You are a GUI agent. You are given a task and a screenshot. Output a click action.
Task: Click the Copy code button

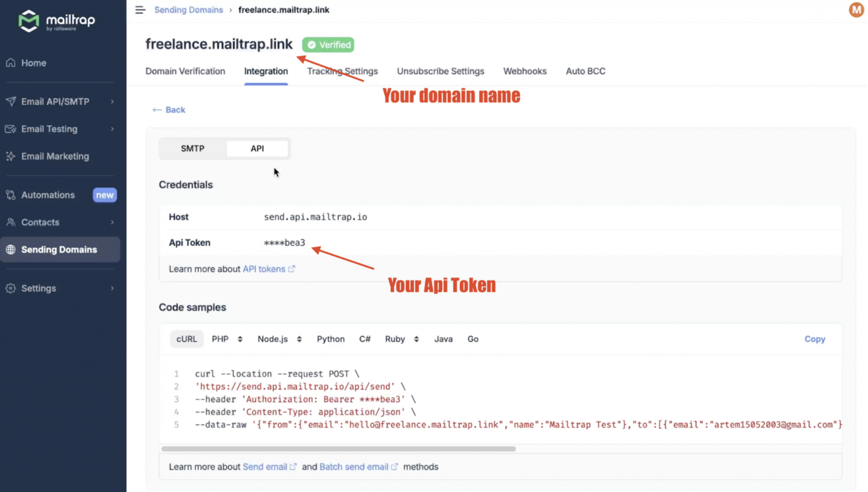pos(815,339)
